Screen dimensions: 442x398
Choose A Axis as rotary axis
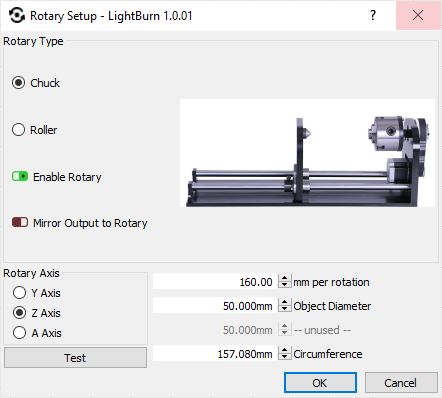click(x=19, y=332)
